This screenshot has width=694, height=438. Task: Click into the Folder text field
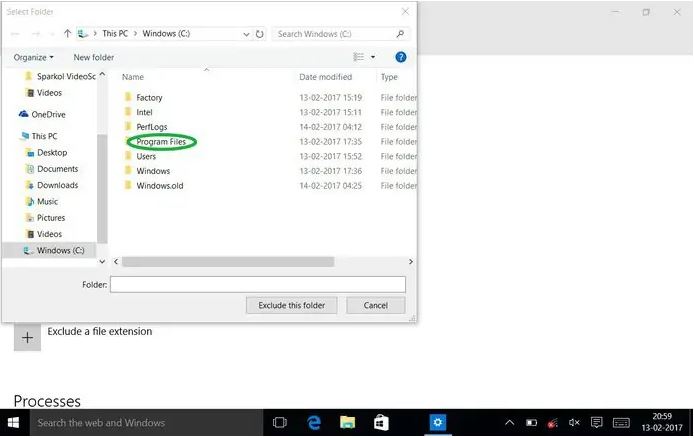click(258, 284)
